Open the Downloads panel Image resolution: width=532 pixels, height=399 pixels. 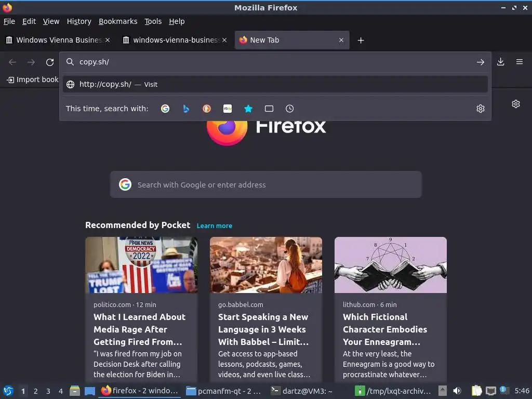point(500,62)
